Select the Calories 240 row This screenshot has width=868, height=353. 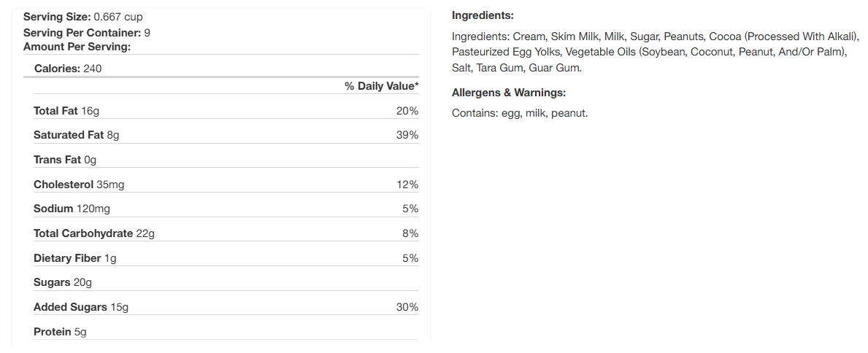pos(68,69)
